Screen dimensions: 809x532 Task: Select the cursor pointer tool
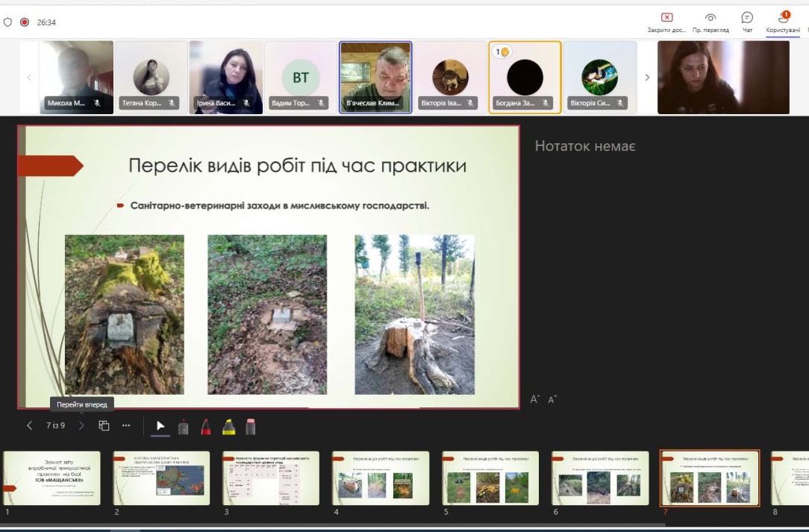(160, 426)
